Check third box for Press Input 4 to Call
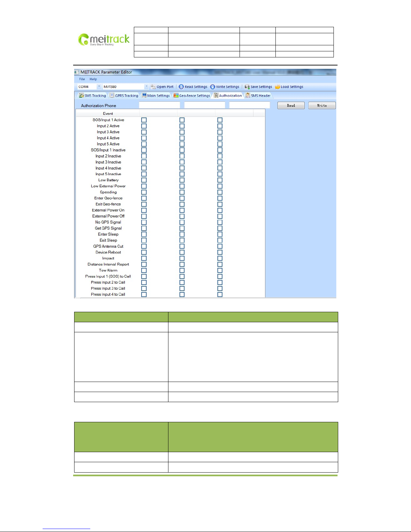This screenshot has width=411, height=532. click(x=220, y=294)
